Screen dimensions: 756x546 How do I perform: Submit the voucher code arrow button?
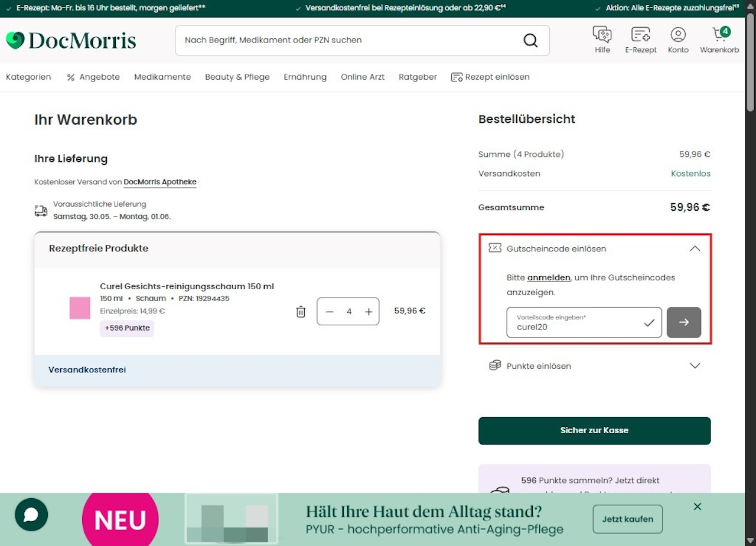[x=684, y=322]
